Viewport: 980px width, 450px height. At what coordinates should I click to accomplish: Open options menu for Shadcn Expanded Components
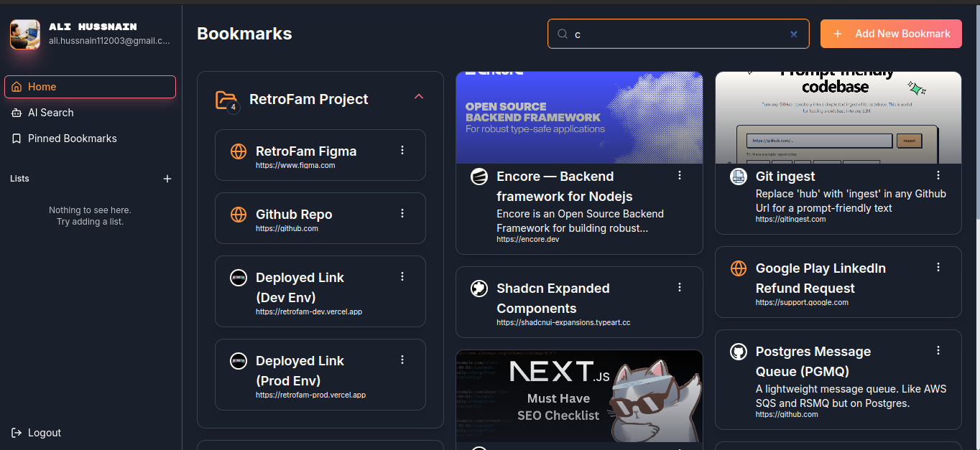680,287
